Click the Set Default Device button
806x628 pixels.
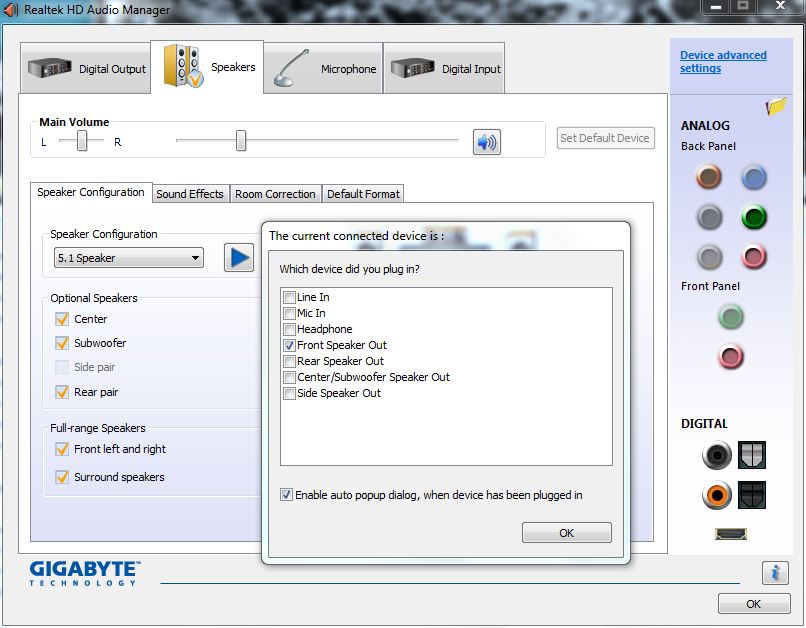pos(605,138)
